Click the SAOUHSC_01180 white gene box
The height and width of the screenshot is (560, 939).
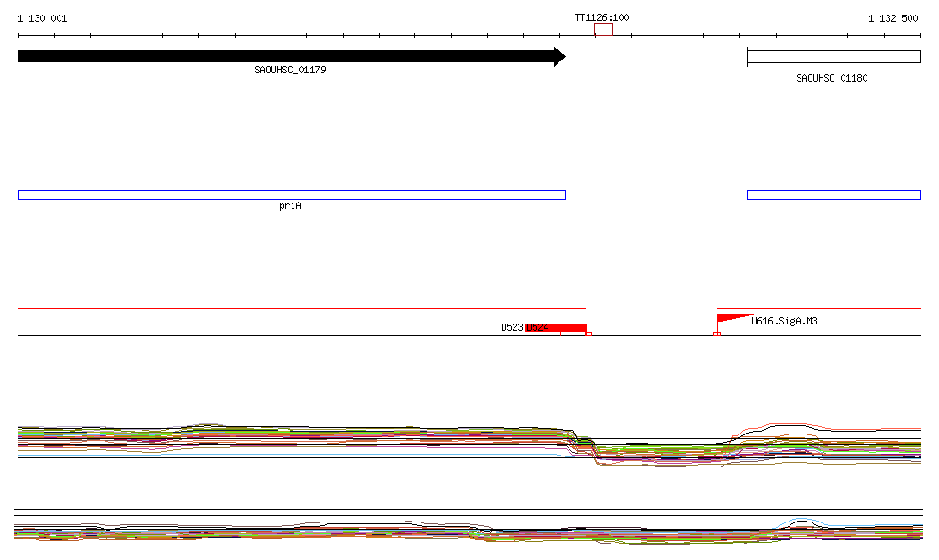tap(834, 57)
